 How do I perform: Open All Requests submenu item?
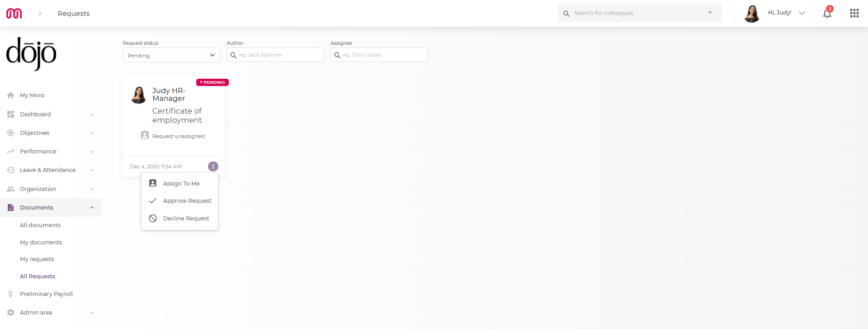[x=38, y=277]
